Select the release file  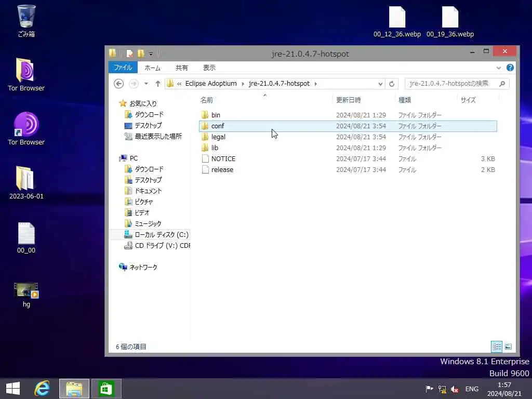[348, 169]
